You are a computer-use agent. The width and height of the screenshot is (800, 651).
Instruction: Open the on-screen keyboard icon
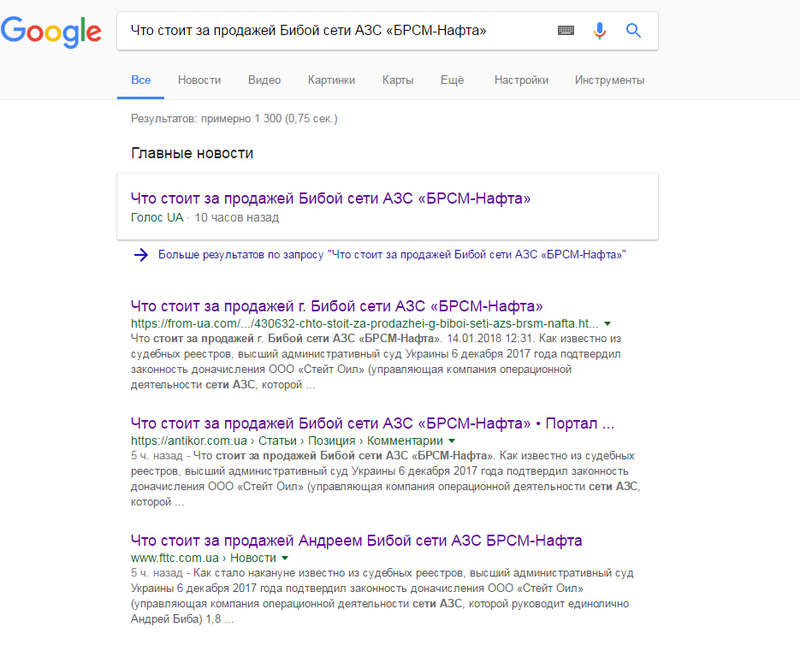[565, 31]
